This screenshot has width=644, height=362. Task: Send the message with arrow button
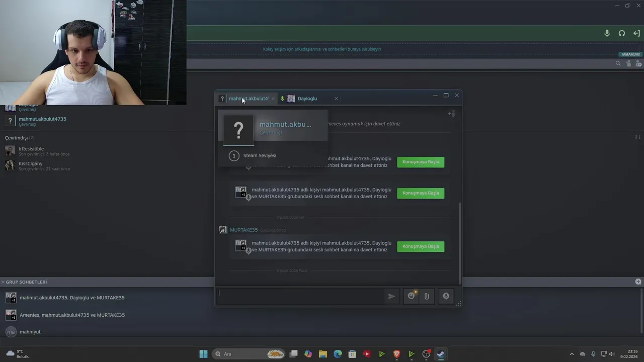coord(391,296)
